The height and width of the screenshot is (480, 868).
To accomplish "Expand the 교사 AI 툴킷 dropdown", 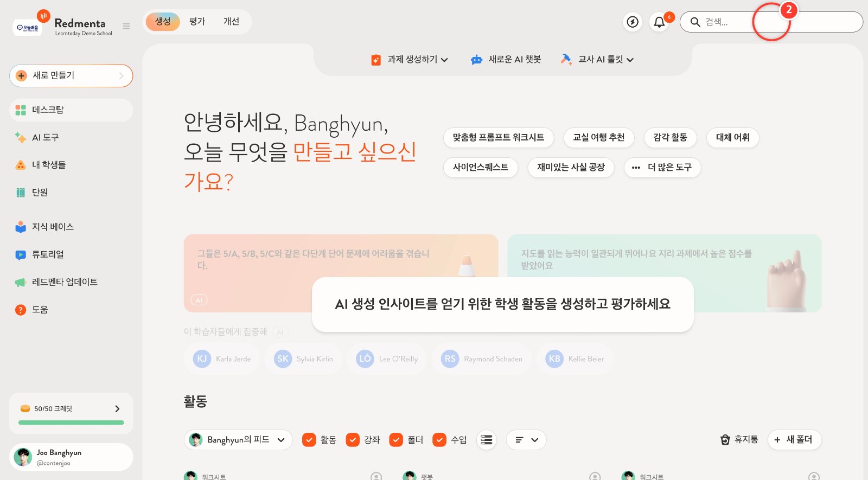I will coord(597,60).
